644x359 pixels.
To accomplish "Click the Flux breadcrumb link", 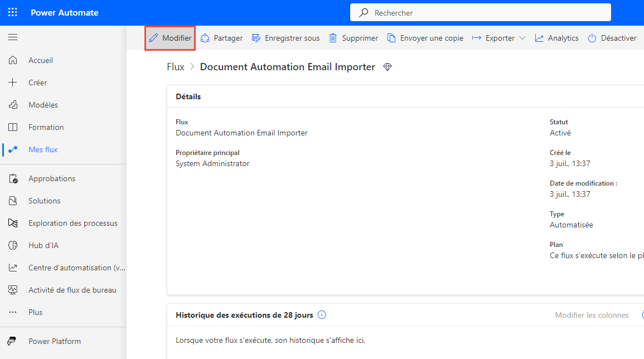I will point(176,67).
